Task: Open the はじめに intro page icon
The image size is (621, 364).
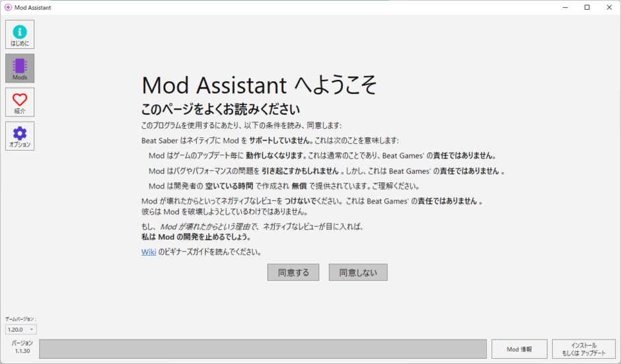Action: click(20, 34)
